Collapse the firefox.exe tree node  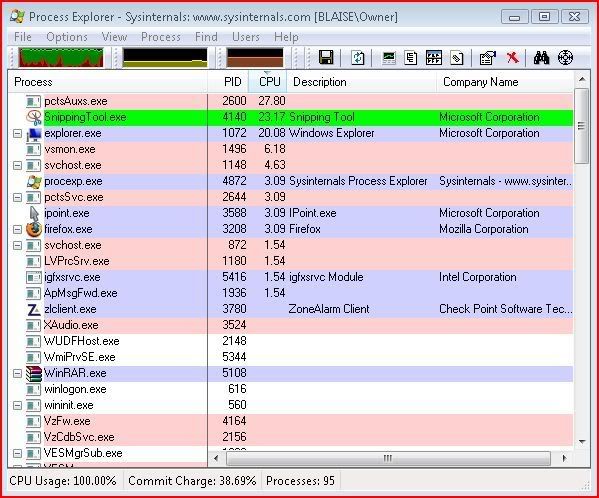point(17,230)
